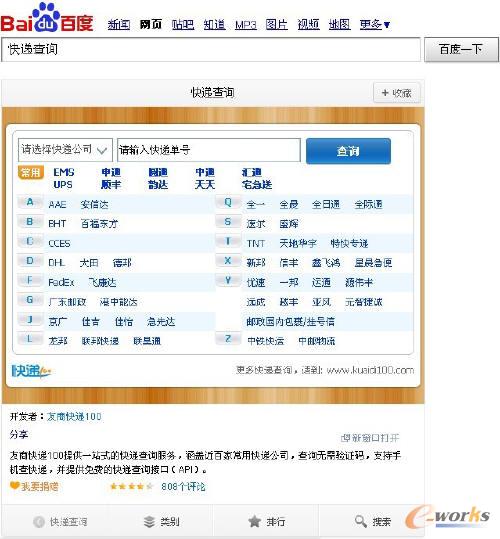Select EMS in common couriers
Screen dimensions: 500x539
coord(64,172)
